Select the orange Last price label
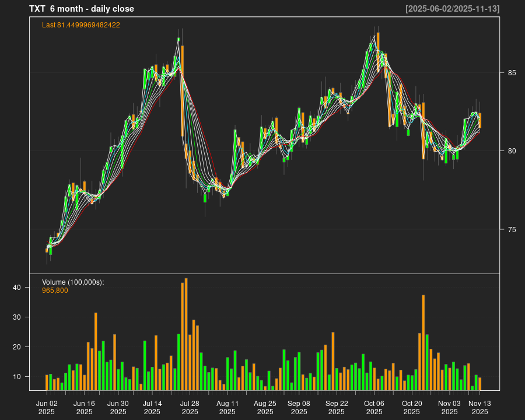Screen dimensions: 525x420 [x=81, y=25]
